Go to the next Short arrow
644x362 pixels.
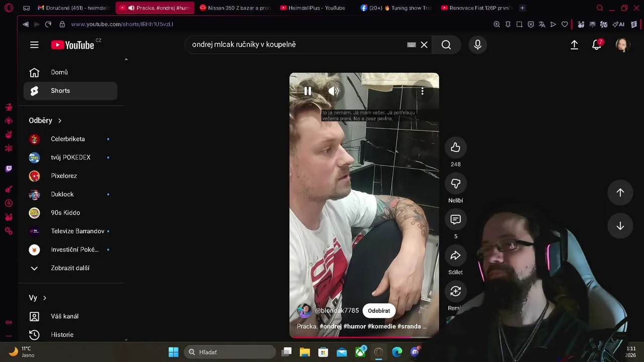pyautogui.click(x=620, y=226)
